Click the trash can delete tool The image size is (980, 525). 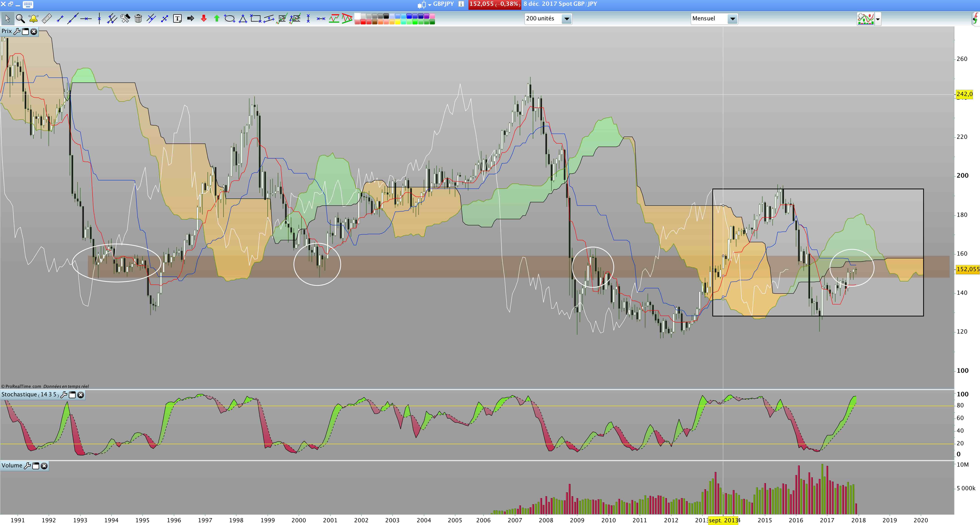click(x=138, y=18)
